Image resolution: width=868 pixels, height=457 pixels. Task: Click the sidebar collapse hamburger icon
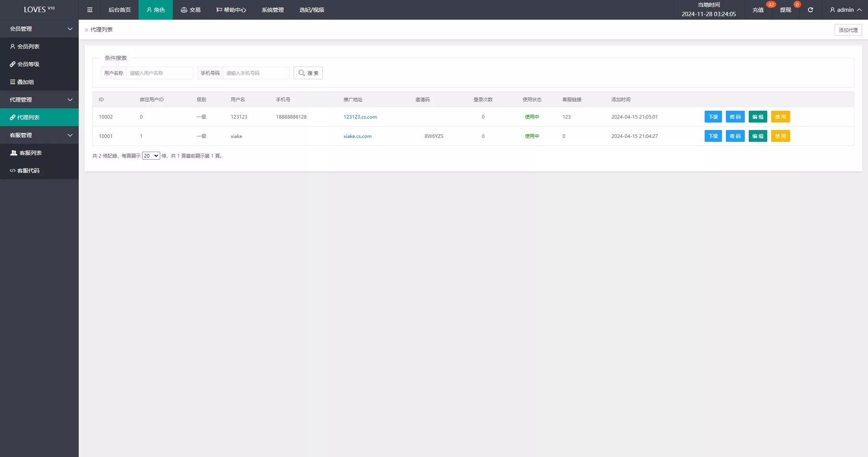coord(90,10)
